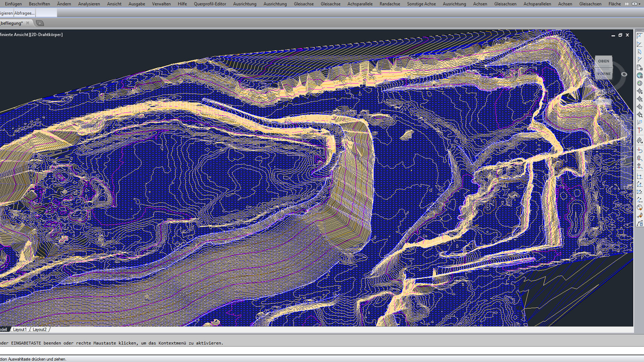This screenshot has height=362, width=644.
Task: Open the Querprofil-Editor ribbon tab
Action: pyautogui.click(x=210, y=4)
